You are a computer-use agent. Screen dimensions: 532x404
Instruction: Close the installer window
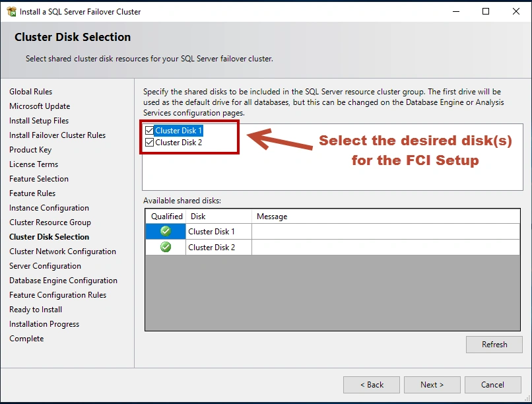pos(516,11)
